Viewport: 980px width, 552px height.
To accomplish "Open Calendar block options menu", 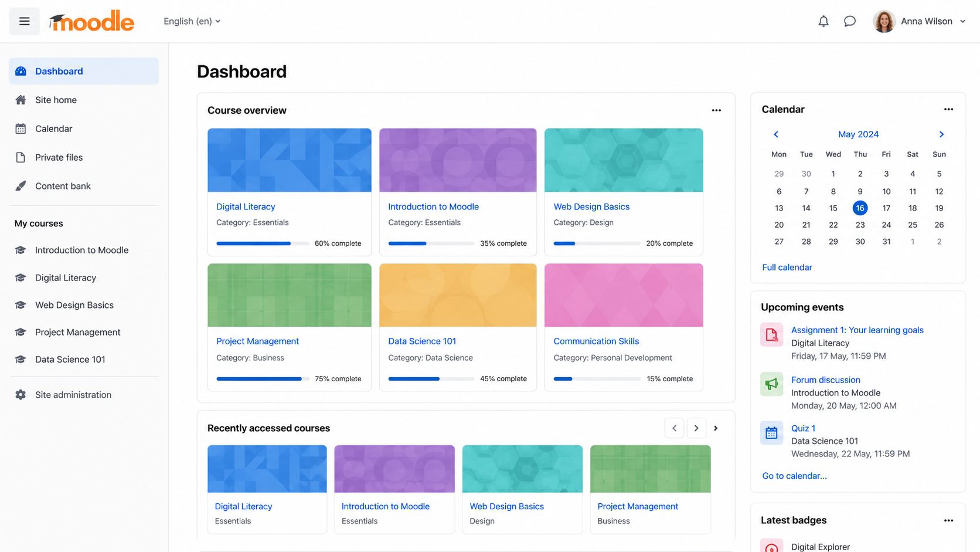I will click(x=948, y=109).
